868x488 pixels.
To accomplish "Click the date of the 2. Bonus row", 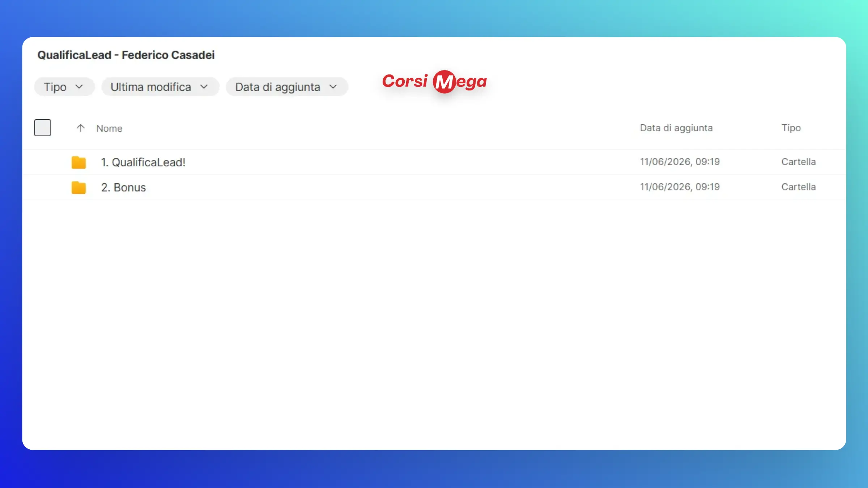I will [x=680, y=187].
